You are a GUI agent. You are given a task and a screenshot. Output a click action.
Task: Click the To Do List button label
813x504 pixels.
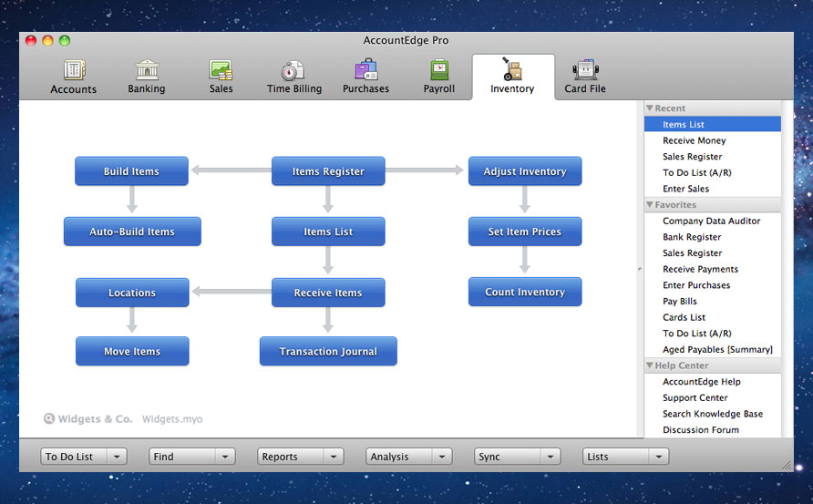click(x=69, y=457)
